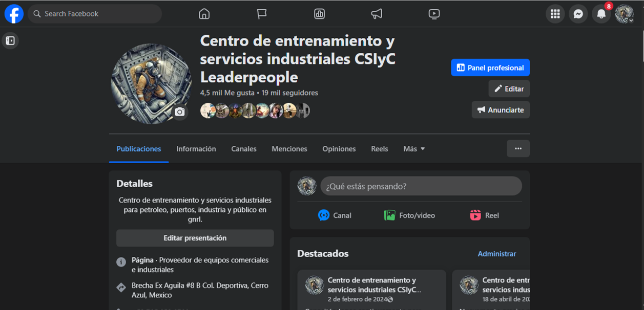This screenshot has width=644, height=310.
Task: Click Editar presentación button
Action: click(195, 238)
